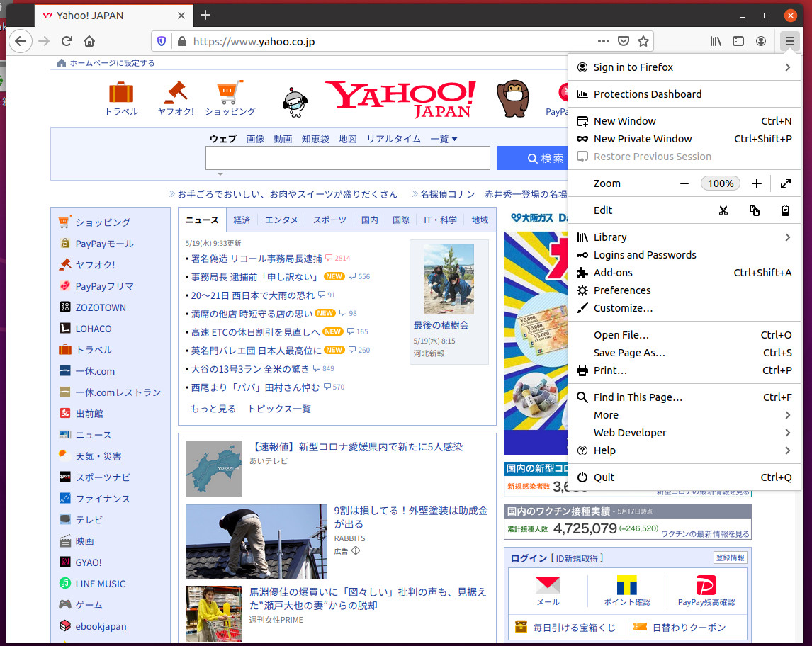Open もっと見る news link
812x646 pixels.
pyautogui.click(x=213, y=409)
